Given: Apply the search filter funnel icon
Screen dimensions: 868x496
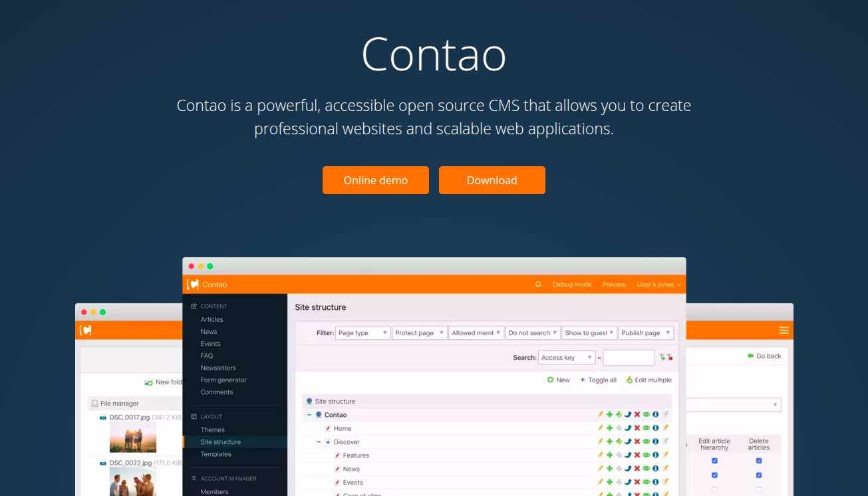Looking at the screenshot, I should point(662,358).
